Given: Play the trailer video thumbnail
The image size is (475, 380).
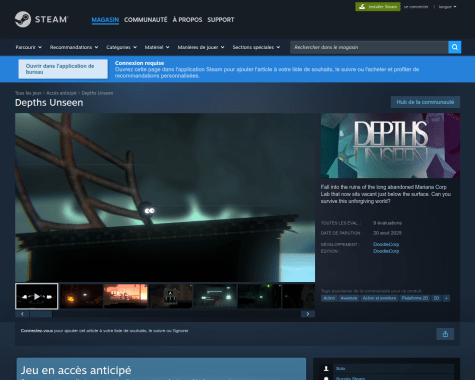Looking at the screenshot, I should pos(37,296).
